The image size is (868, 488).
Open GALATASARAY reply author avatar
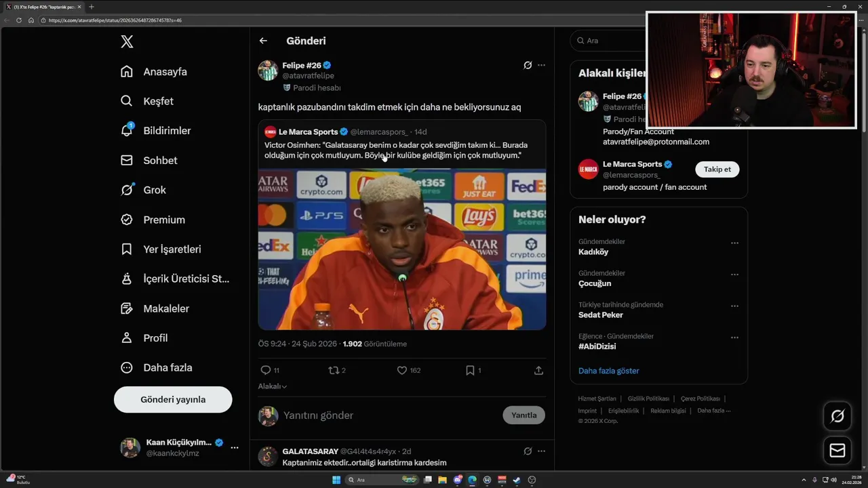tap(268, 456)
